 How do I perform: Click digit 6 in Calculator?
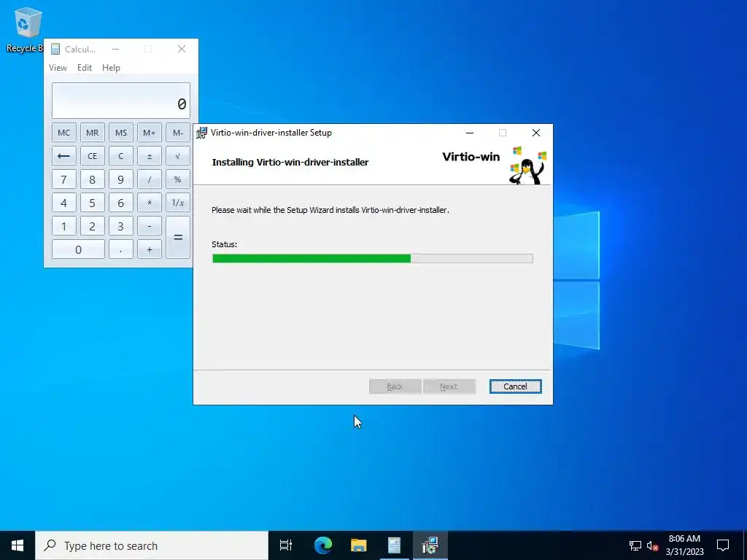click(121, 203)
